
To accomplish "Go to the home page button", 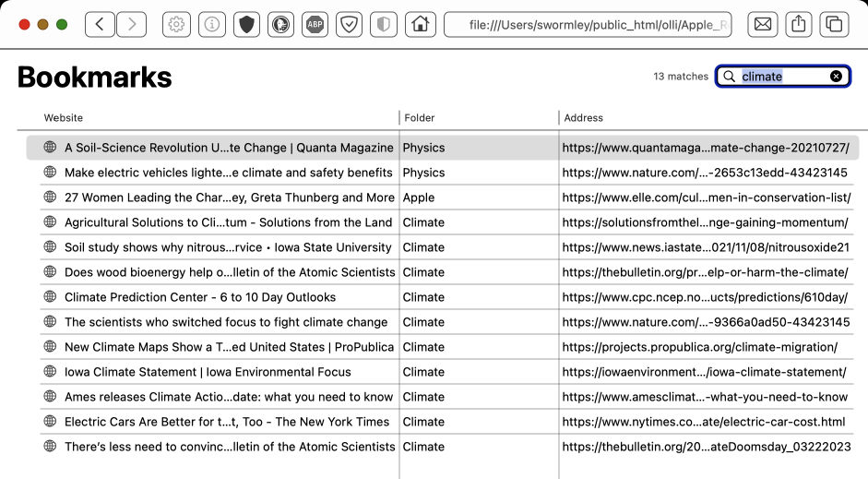I will click(x=420, y=24).
